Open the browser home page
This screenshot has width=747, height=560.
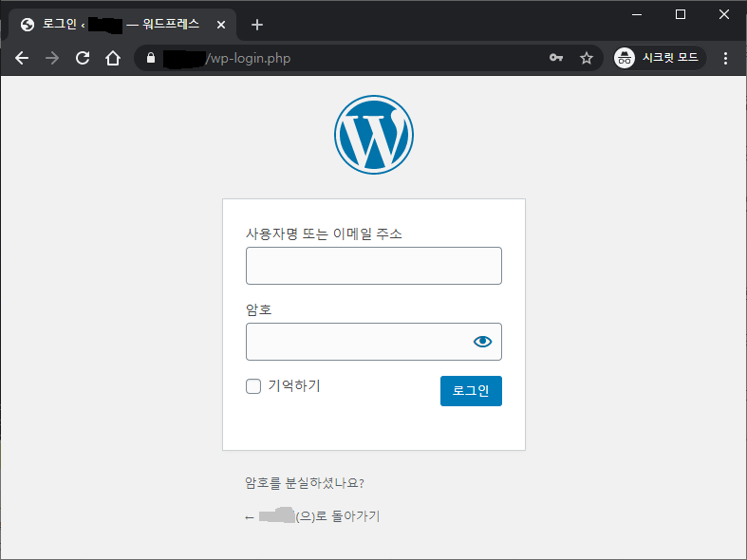(113, 58)
